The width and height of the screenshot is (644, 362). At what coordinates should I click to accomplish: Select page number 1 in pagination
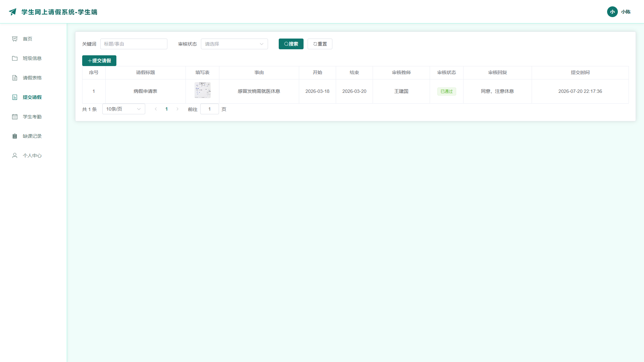point(167,109)
